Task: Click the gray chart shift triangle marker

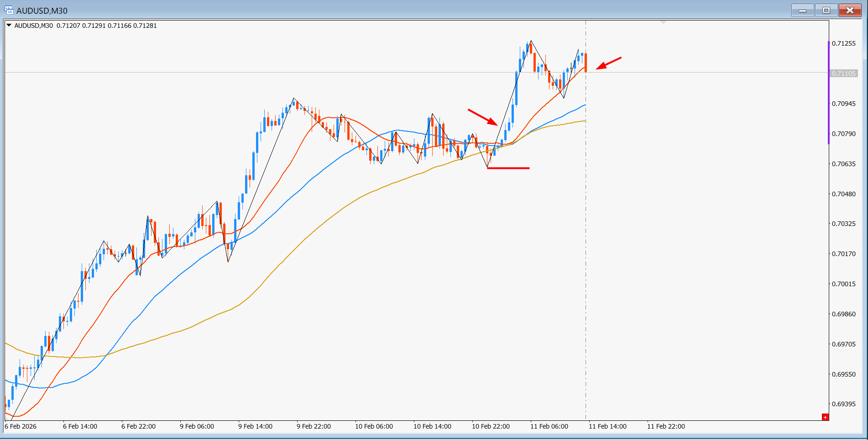Action: click(x=664, y=22)
